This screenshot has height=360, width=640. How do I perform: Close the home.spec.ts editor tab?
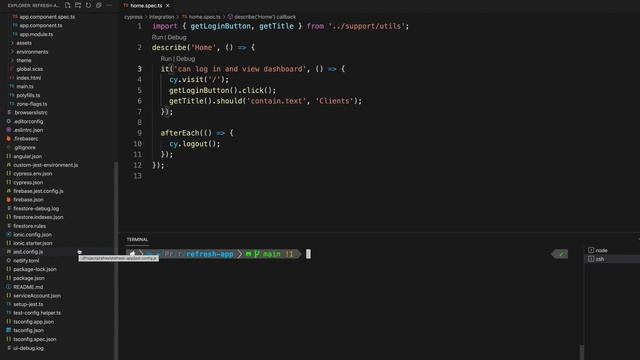[168, 6]
